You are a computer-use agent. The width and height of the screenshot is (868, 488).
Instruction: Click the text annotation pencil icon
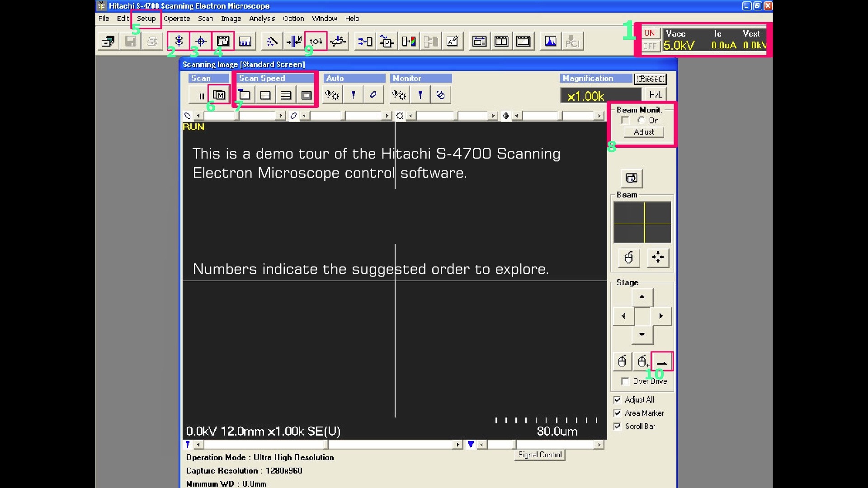pos(453,42)
